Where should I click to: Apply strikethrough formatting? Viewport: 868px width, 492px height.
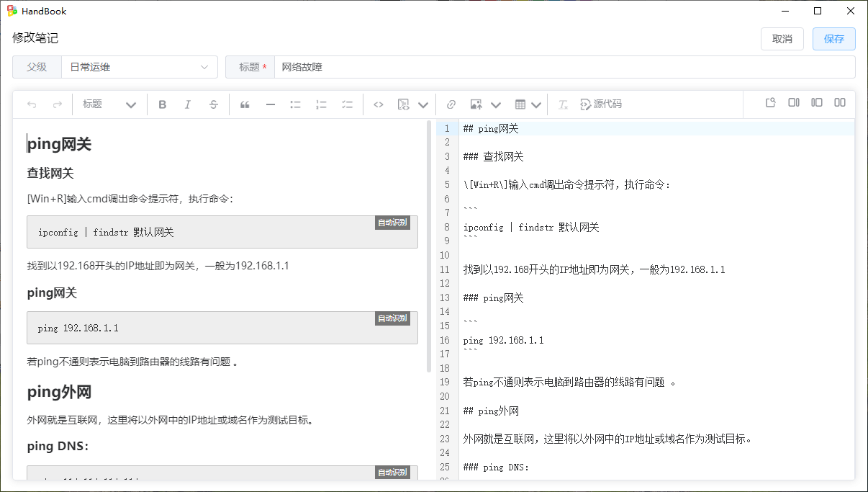tap(214, 104)
